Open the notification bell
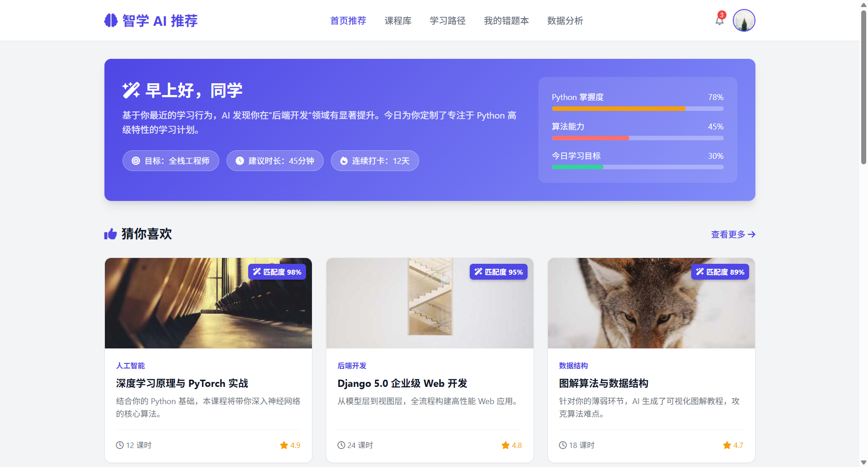 click(719, 20)
